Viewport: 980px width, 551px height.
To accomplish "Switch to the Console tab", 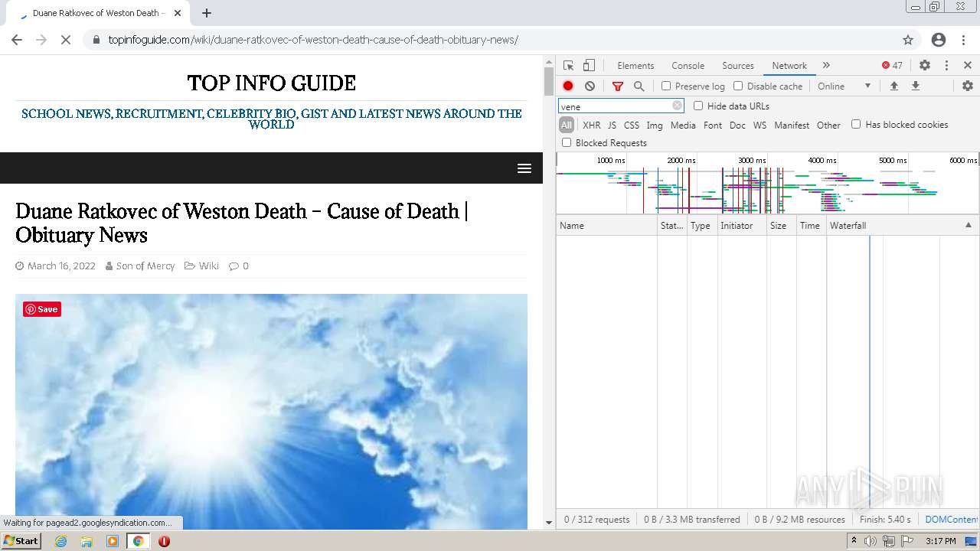I will [688, 66].
